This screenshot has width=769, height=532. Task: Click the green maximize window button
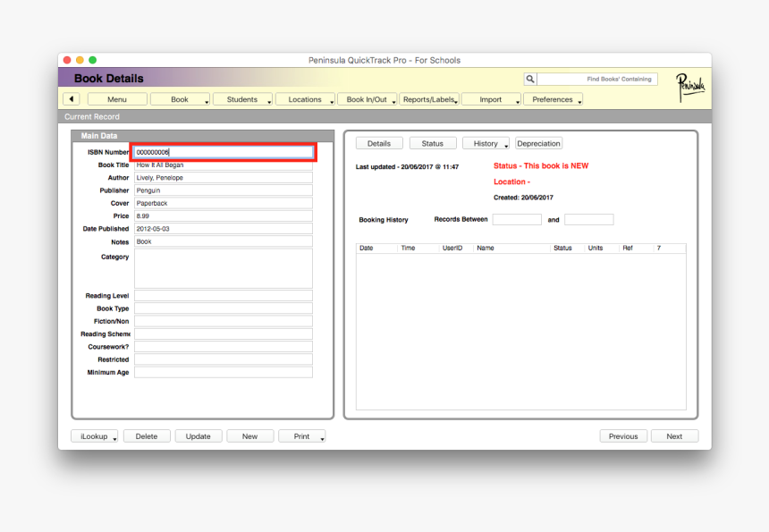pyautogui.click(x=93, y=60)
